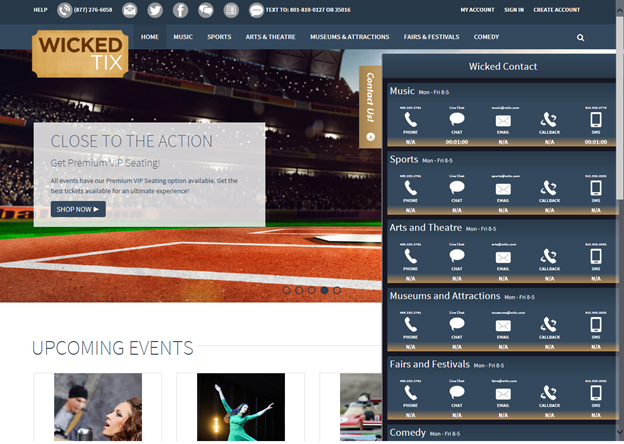Click the Facebook icon in the top bar
624x444 pixels.
click(x=180, y=10)
